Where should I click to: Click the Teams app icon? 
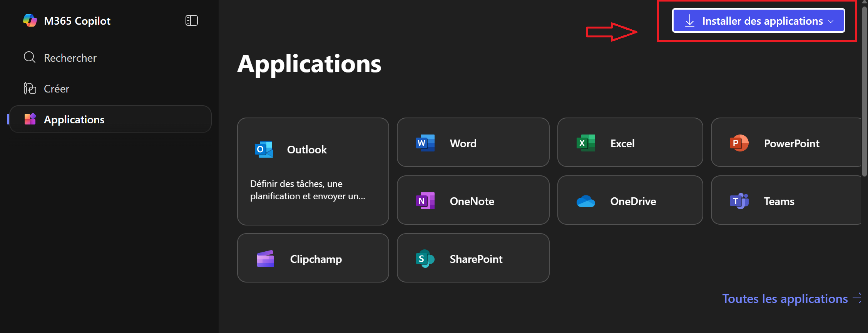pos(739,201)
